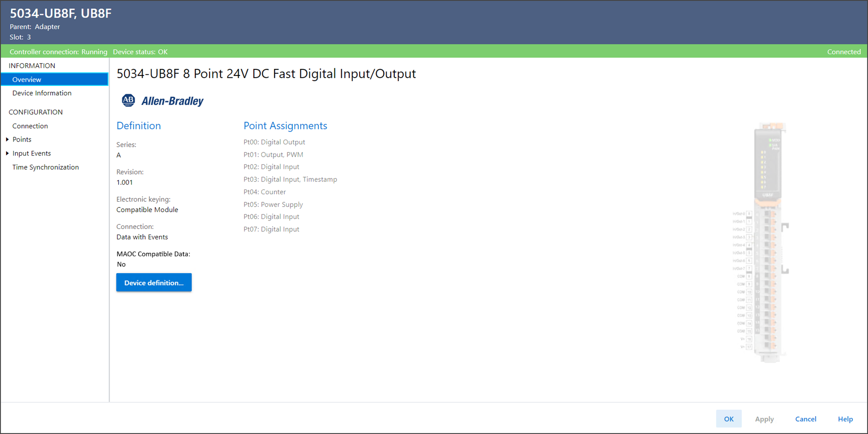
Task: Select Points in the configuration tree
Action: click(22, 139)
